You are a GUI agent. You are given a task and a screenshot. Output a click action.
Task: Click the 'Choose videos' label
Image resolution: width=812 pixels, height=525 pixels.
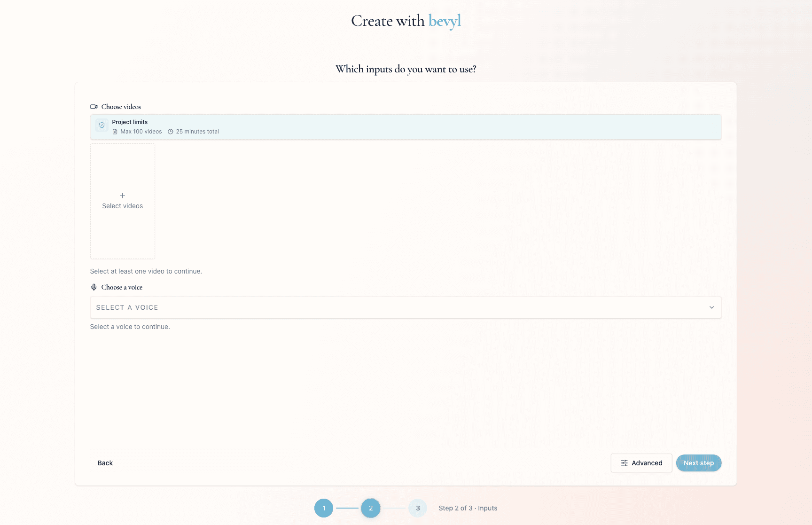[x=121, y=107]
